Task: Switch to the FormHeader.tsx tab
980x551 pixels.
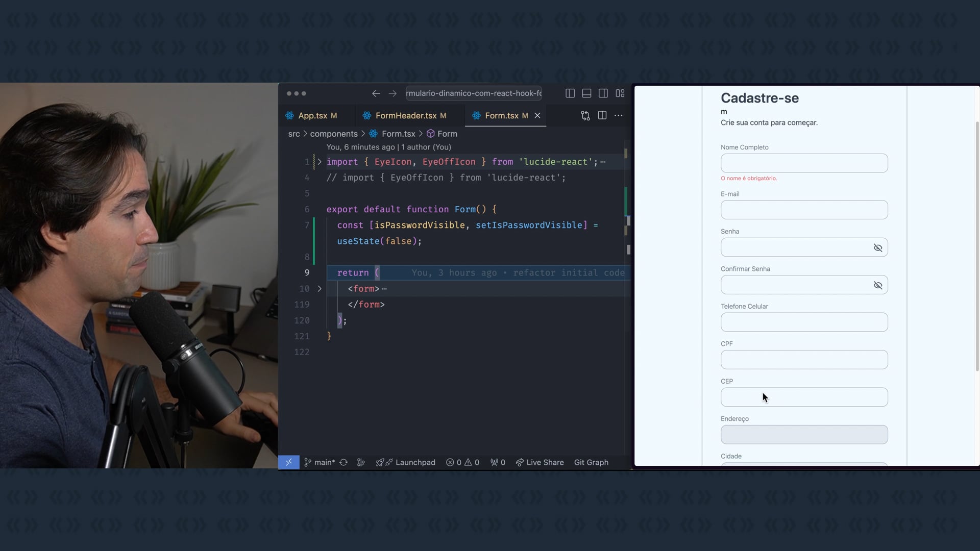Action: point(405,116)
